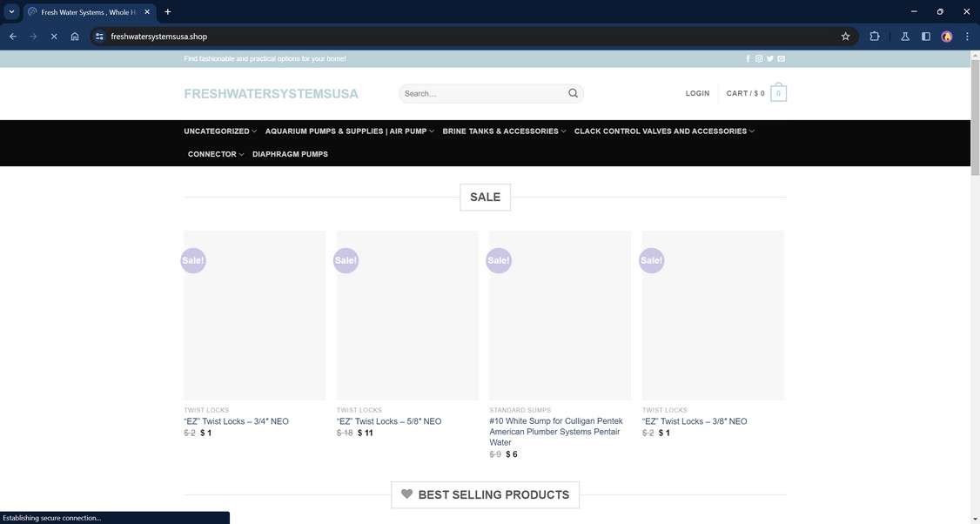
Task: Click the search magnifier icon
Action: click(x=572, y=93)
